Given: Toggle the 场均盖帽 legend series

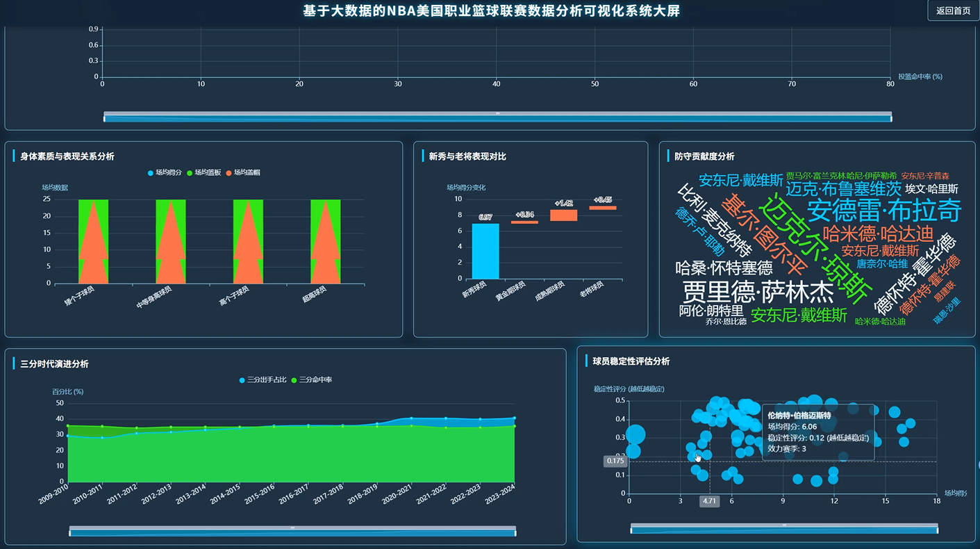Looking at the screenshot, I should (242, 172).
